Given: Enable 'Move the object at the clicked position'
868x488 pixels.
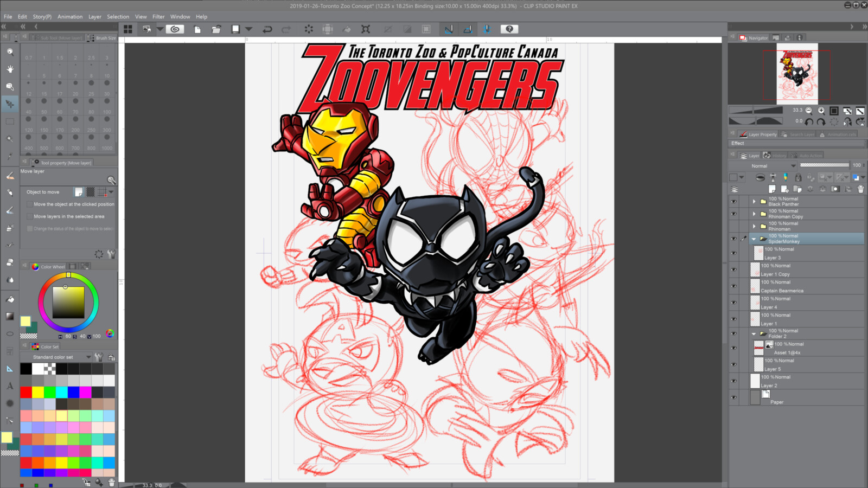Looking at the screenshot, I should [29, 204].
